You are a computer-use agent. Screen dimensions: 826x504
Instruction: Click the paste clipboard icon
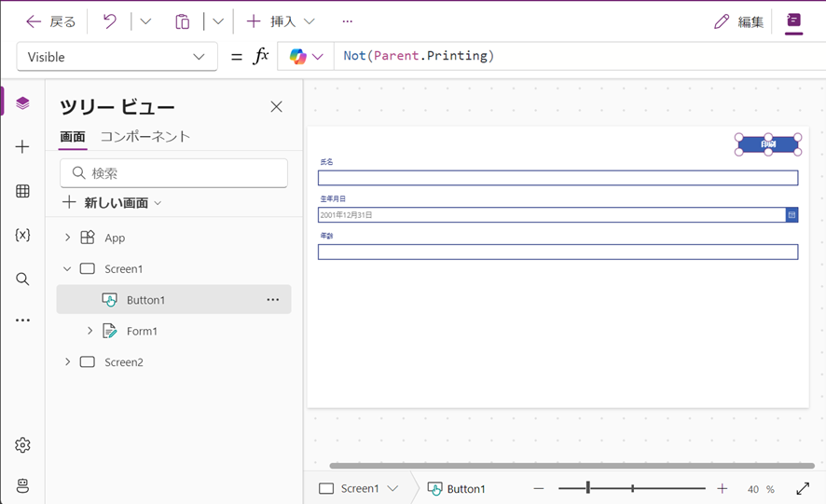[x=183, y=21]
